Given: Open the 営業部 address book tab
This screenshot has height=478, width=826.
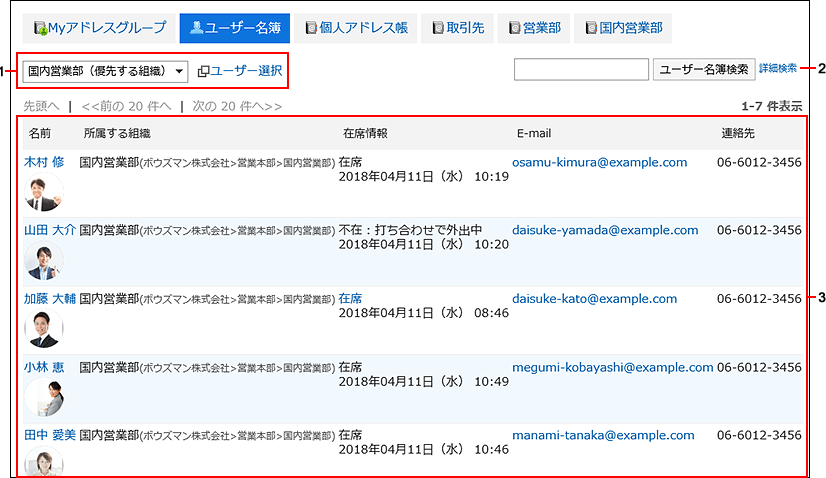Looking at the screenshot, I should [534, 28].
